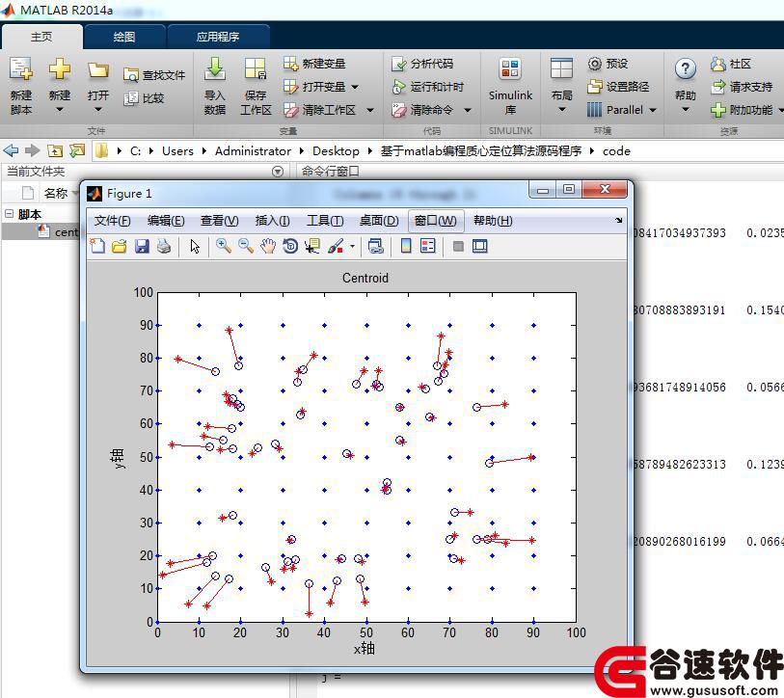Screen dimensions: 784x698
Task: Save workspace with 保存工作区 icon
Action: coord(256,85)
